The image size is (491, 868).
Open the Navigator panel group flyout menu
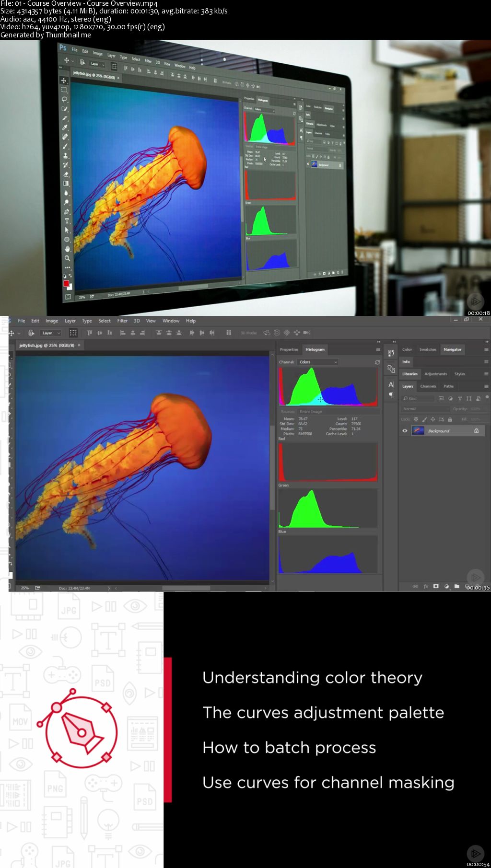point(486,349)
